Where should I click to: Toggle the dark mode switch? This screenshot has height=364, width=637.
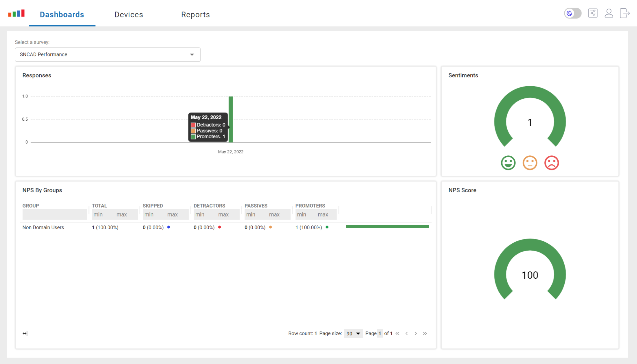pyautogui.click(x=573, y=13)
